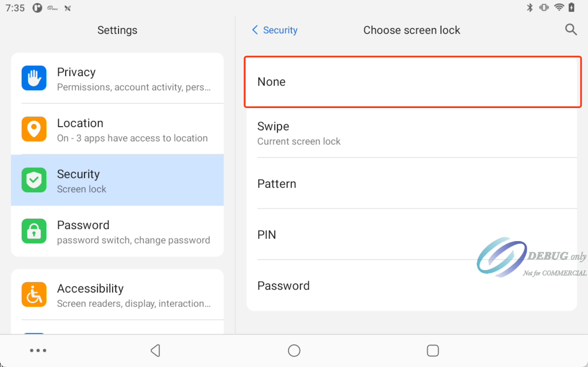Tap the Wi-Fi status bar indicator
Image resolution: width=588 pixels, height=367 pixels.
tap(559, 8)
